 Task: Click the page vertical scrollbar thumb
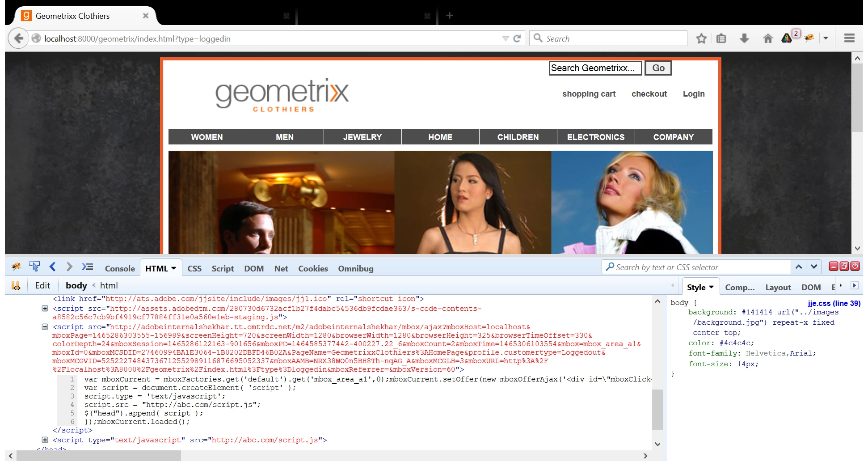(857, 98)
